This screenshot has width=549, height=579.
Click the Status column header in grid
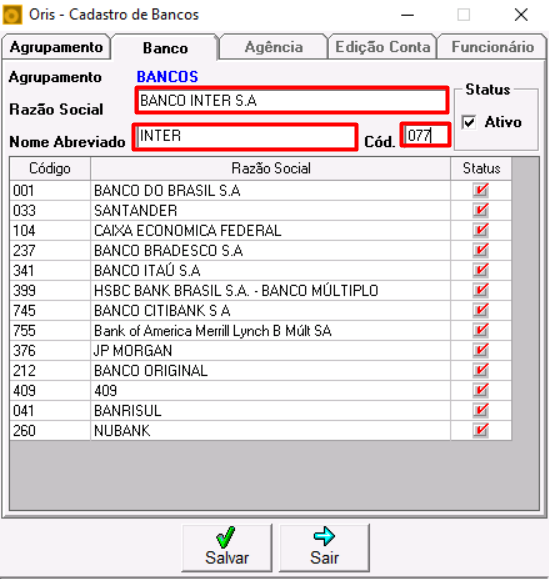click(x=481, y=168)
